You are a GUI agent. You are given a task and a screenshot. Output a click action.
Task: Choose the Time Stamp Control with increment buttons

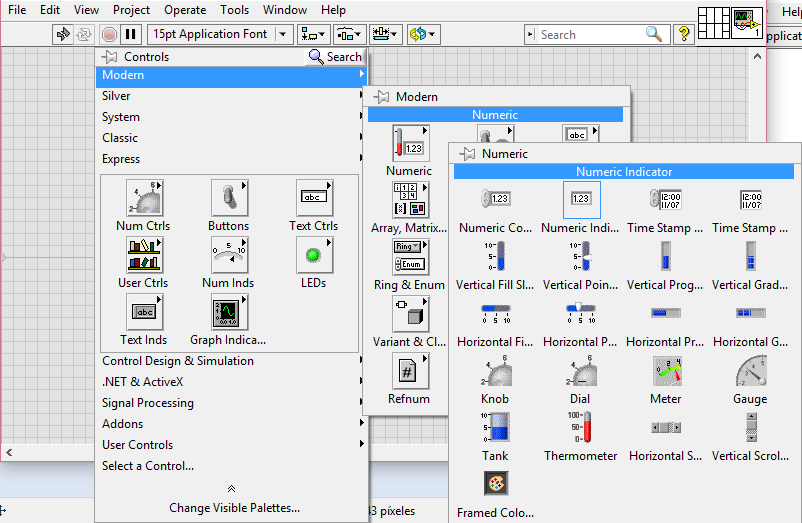665,199
